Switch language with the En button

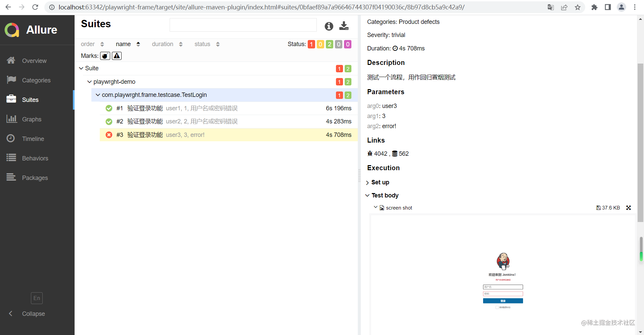click(37, 298)
